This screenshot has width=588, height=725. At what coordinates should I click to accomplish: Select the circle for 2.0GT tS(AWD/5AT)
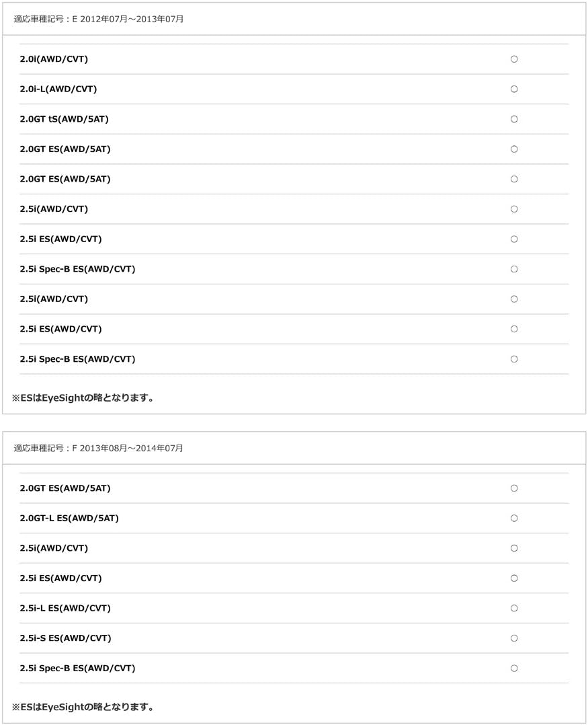514,119
